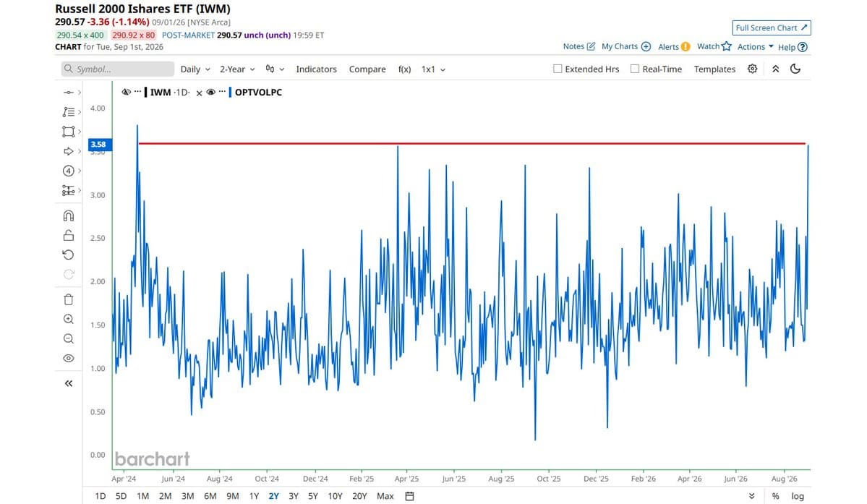Open the Fibonacci tools group

(x=69, y=112)
